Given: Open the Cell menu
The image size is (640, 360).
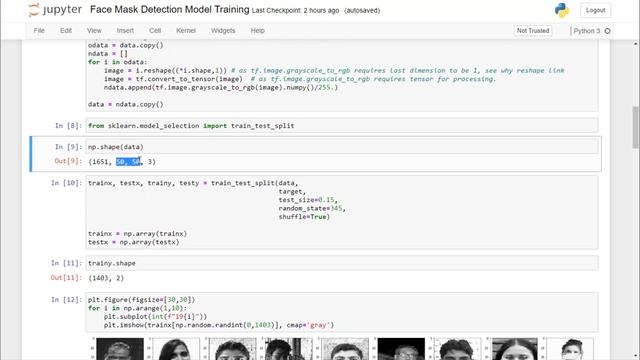Looking at the screenshot, I should click(155, 31).
